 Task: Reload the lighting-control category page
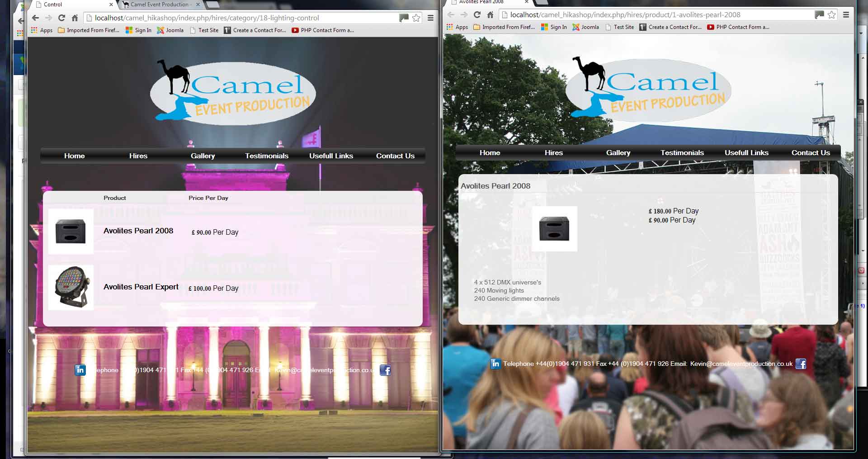click(62, 18)
